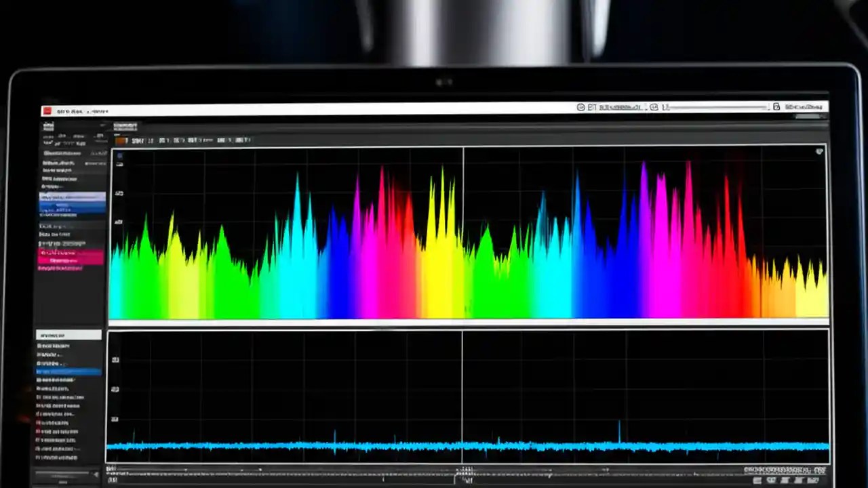
Task: Select the first toolbar icon after the orange swatch
Action: [138, 140]
